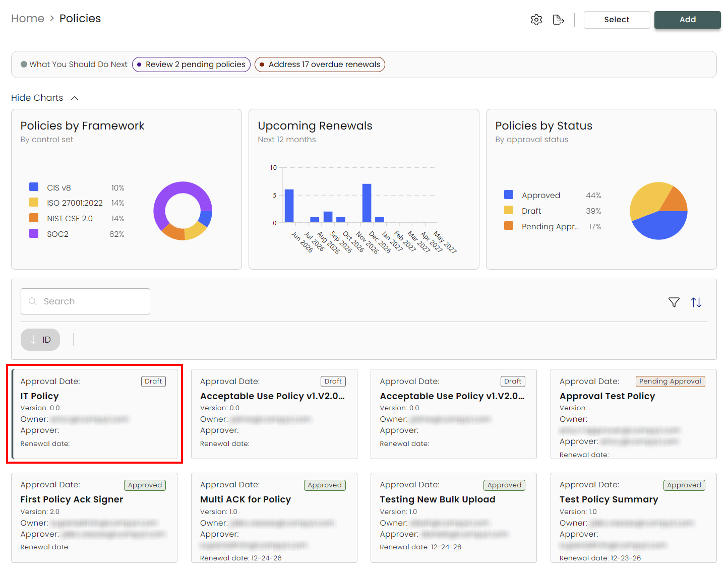Click Approved badge on Testing New Bulk Upload
The height and width of the screenshot is (574, 728).
504,485
